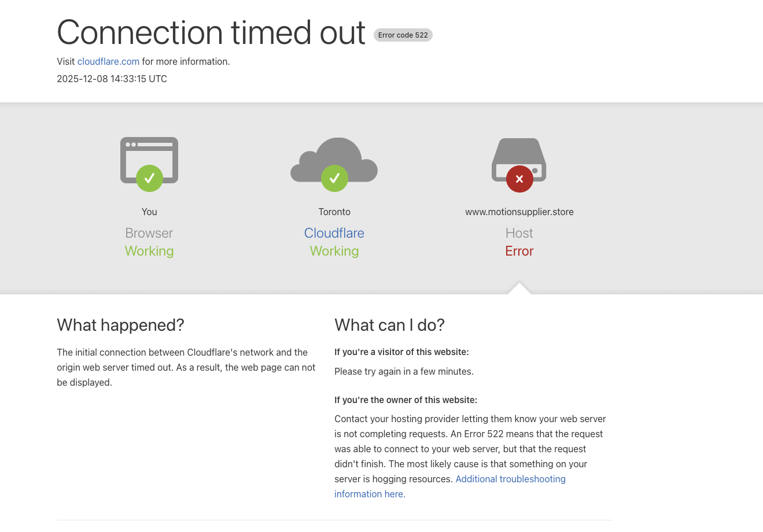The height and width of the screenshot is (532, 763).
Task: Open Additional troubleshooting information link
Action: (x=510, y=479)
